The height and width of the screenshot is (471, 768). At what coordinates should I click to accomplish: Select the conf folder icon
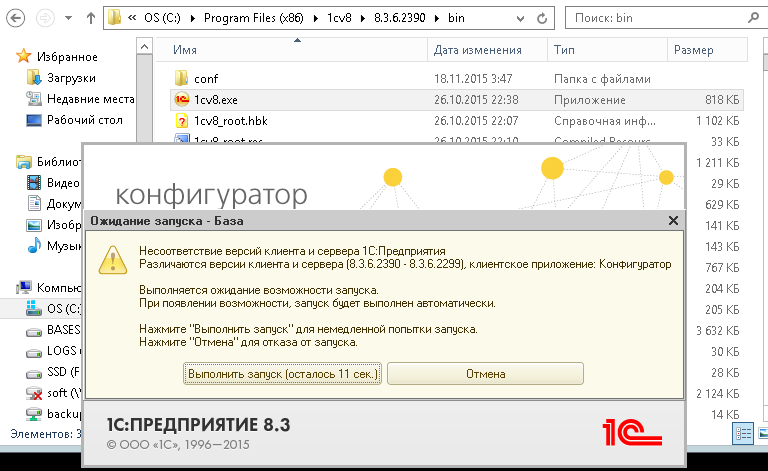(x=181, y=78)
